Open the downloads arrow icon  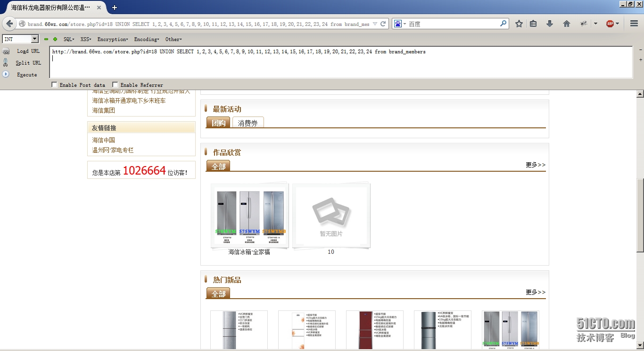coord(550,24)
